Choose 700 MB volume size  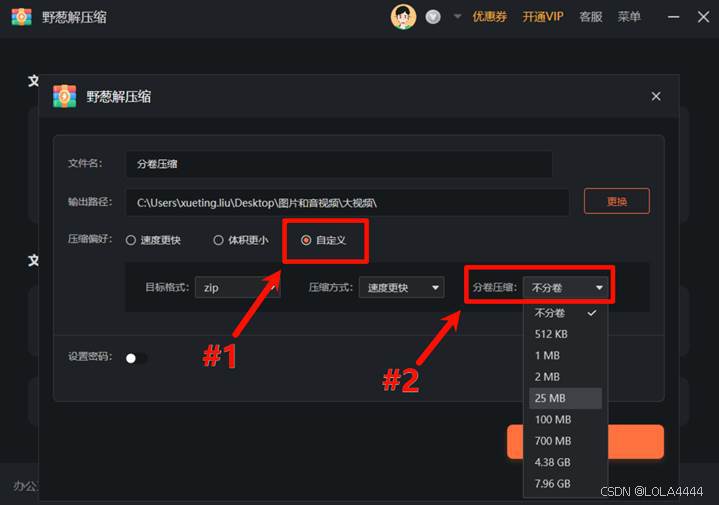pos(565,441)
